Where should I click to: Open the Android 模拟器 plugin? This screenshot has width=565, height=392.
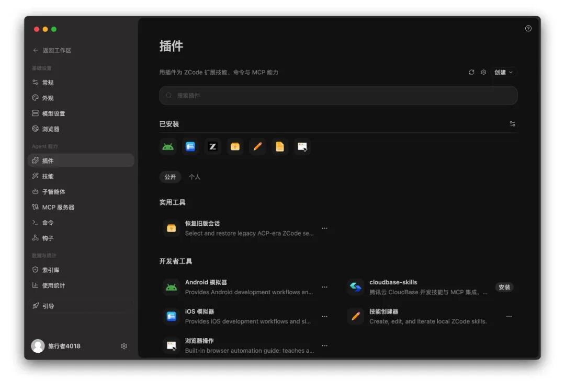click(x=246, y=287)
